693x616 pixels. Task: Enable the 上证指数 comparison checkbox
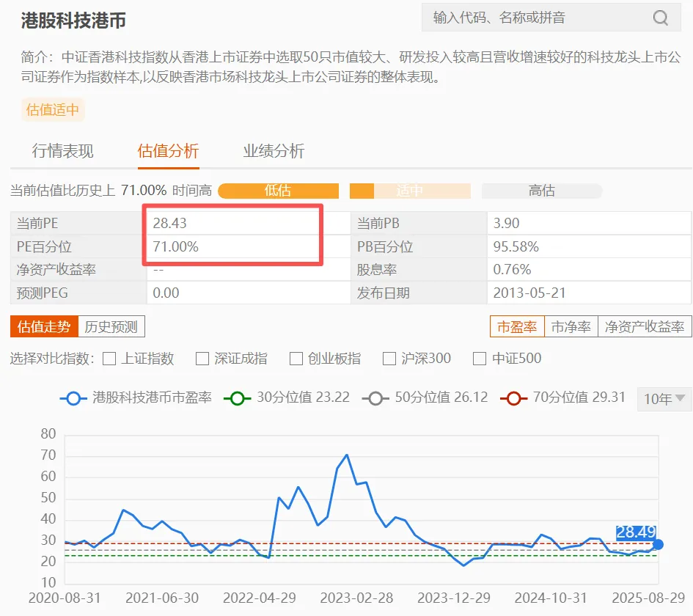(x=109, y=359)
